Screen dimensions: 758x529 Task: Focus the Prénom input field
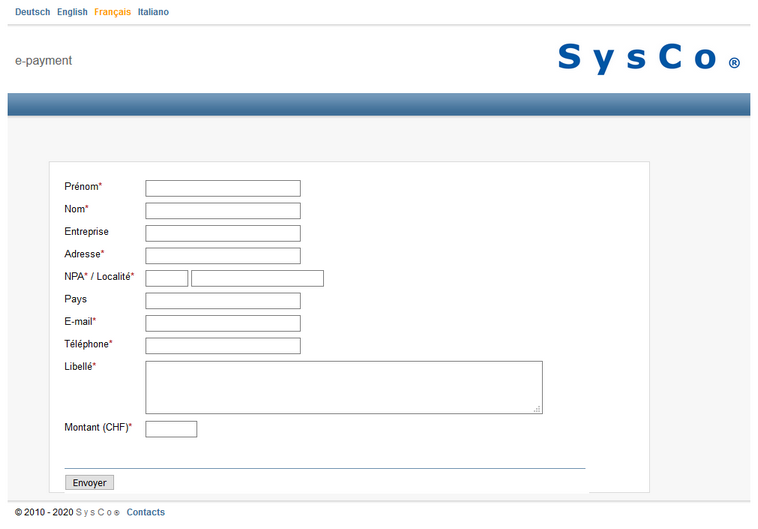(x=223, y=188)
